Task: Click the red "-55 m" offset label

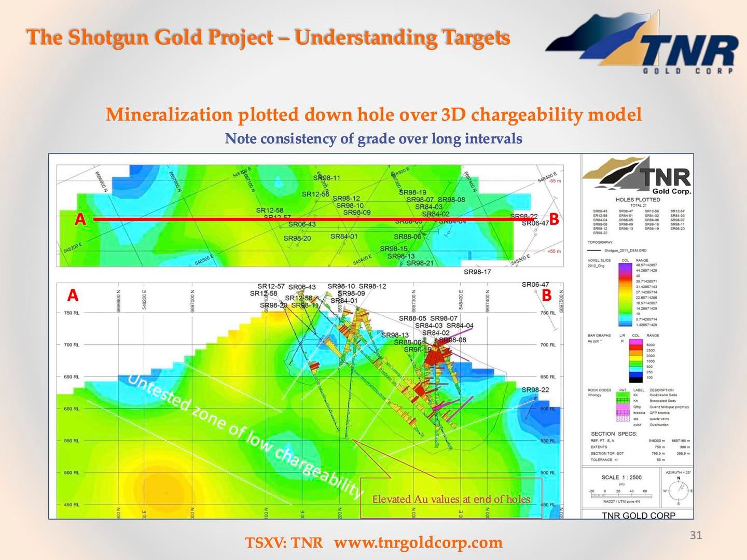Action: (555, 181)
